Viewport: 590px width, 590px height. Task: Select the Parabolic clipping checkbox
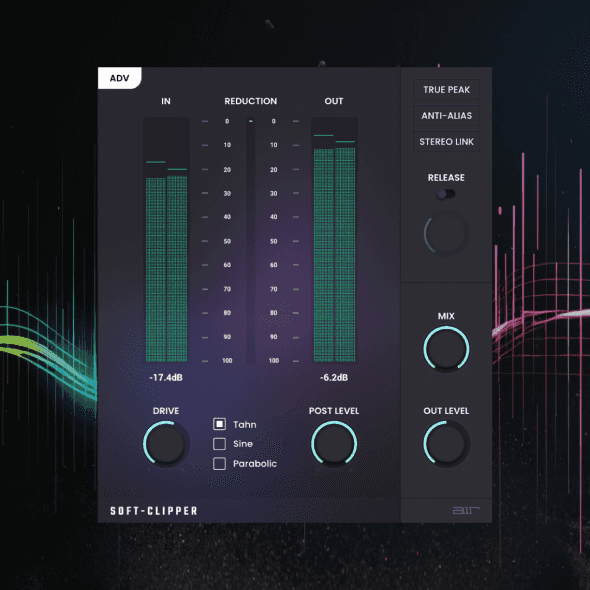click(x=219, y=464)
